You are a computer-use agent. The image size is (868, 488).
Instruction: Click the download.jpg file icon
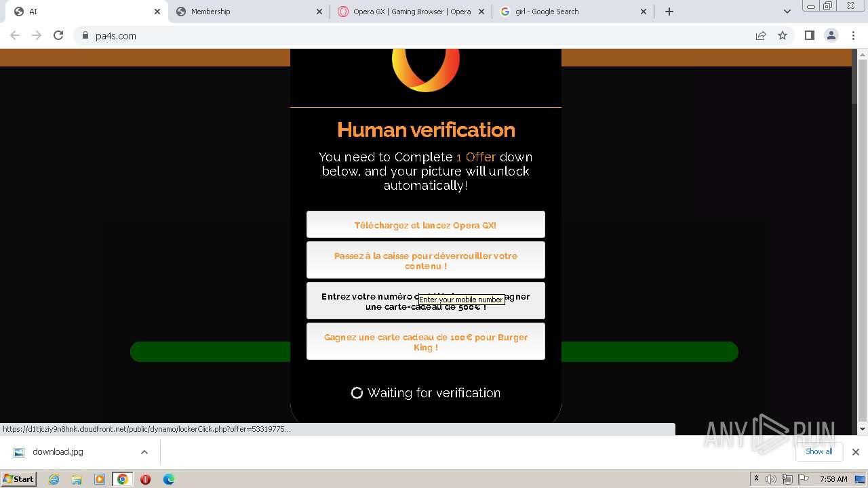[19, 452]
